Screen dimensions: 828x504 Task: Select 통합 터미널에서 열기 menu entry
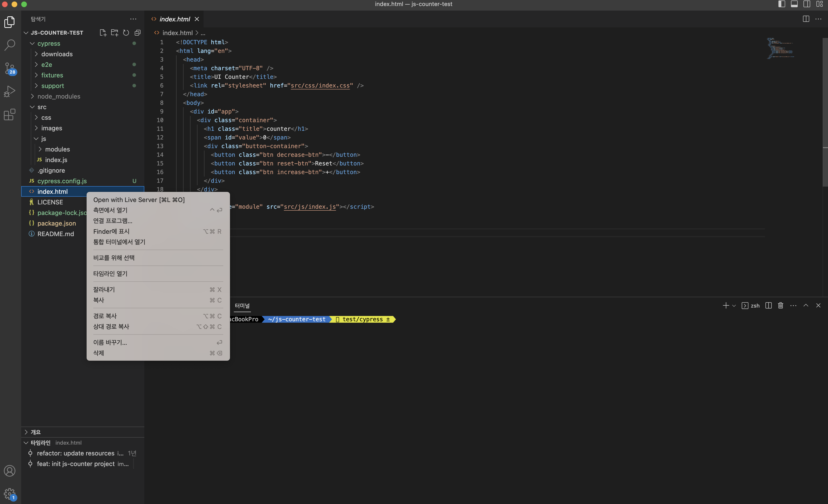coord(158,242)
